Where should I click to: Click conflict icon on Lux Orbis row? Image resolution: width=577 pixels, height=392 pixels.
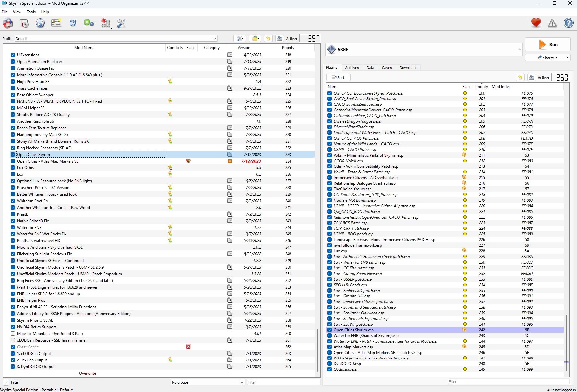click(x=170, y=167)
